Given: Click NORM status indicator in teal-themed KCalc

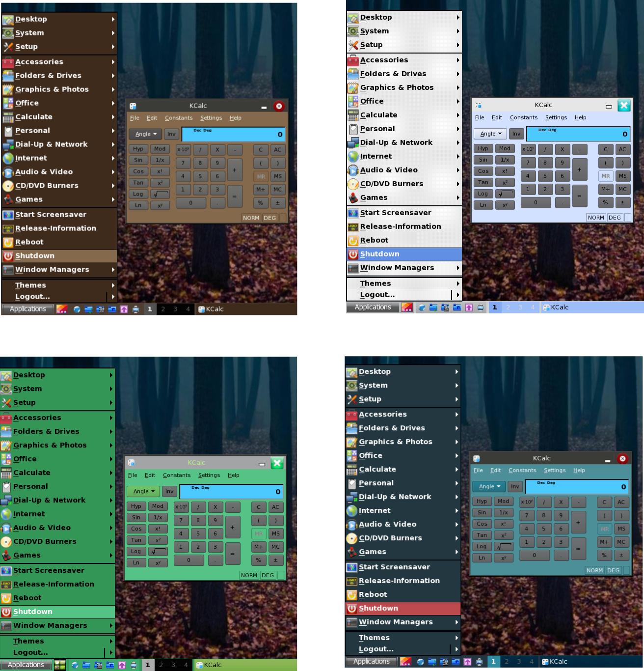Looking at the screenshot, I should [x=594, y=570].
